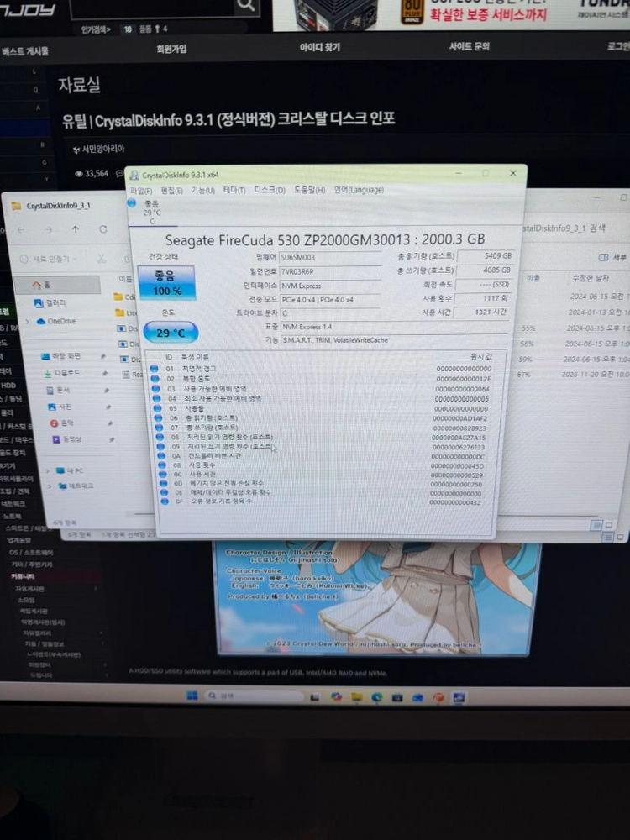Select SMART row 06 총 읽기량 (호스트)
The height and width of the screenshot is (840, 630).
(322, 417)
